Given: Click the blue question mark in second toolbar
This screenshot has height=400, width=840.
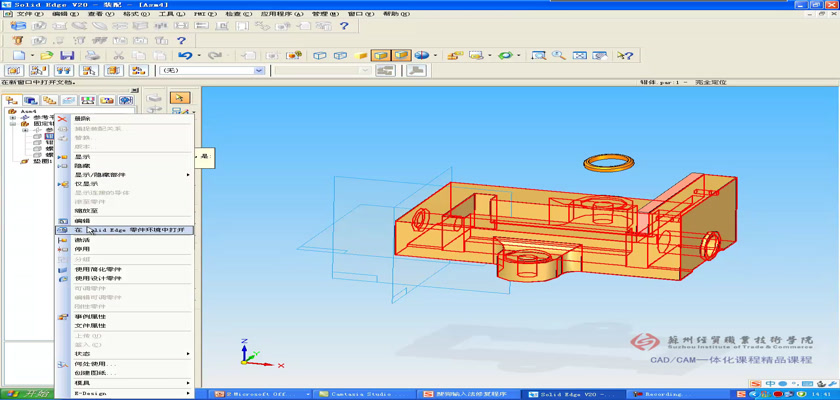Looking at the screenshot, I should pyautogui.click(x=181, y=40).
